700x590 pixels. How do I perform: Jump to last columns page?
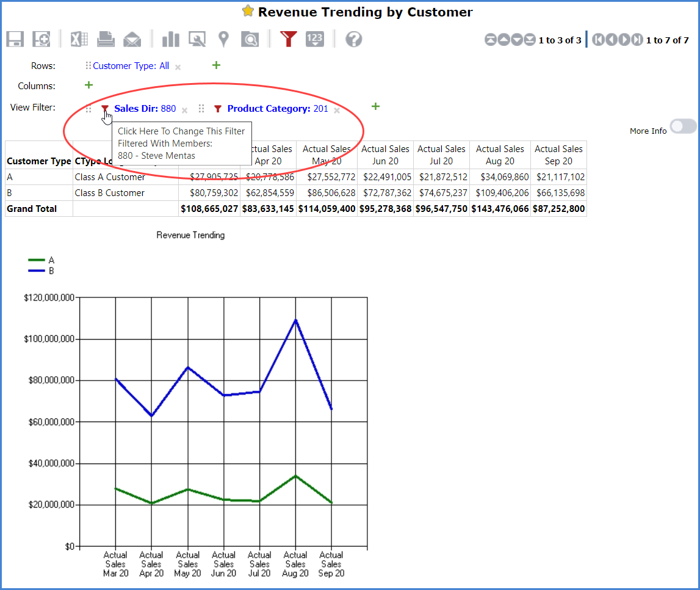637,40
